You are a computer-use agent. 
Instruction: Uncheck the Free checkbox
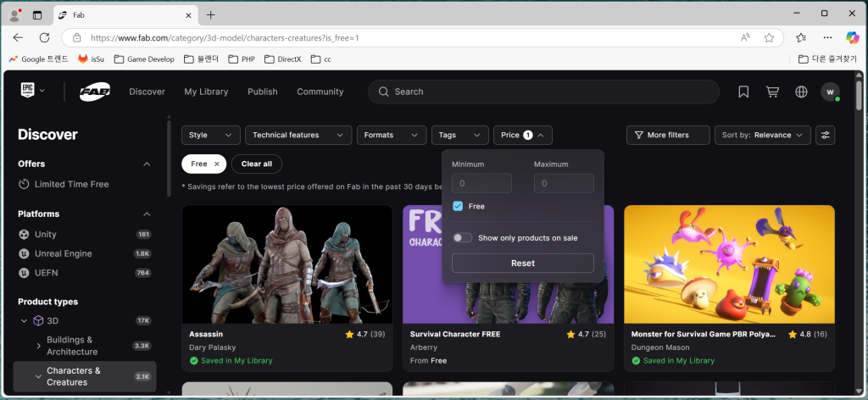tap(458, 206)
